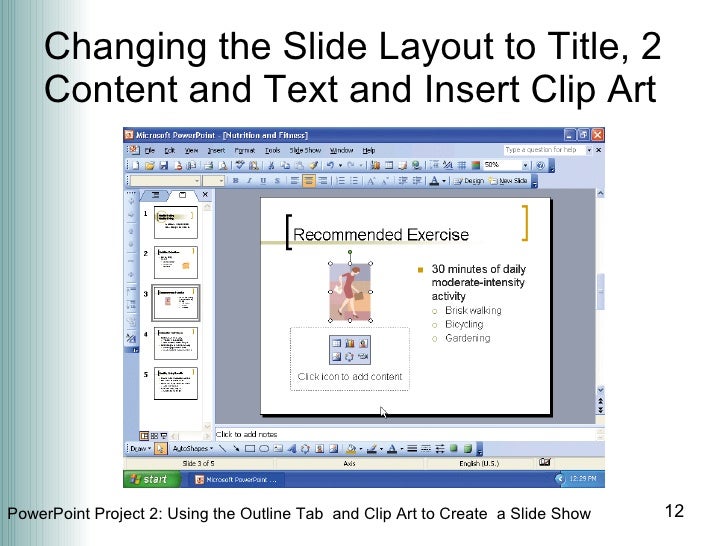The image size is (728, 546).
Task: Open Fill Color dropdown arrow
Action: 360,448
